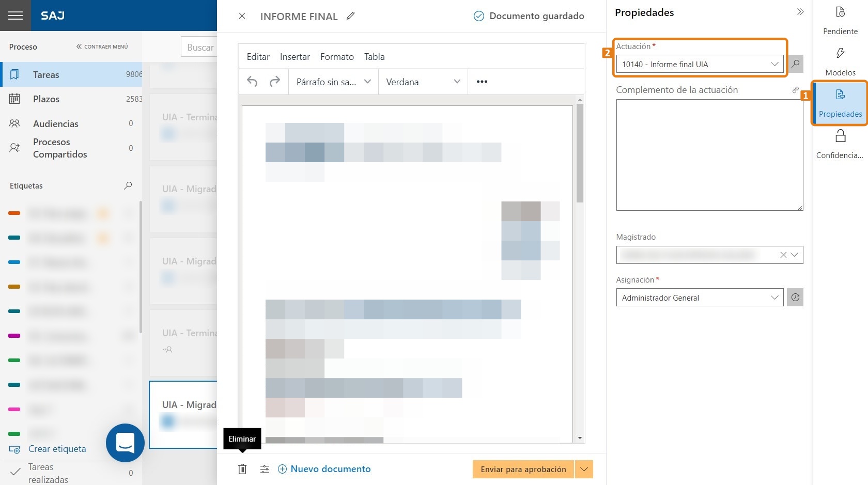
Task: Clear the Magistrado selection
Action: point(783,255)
